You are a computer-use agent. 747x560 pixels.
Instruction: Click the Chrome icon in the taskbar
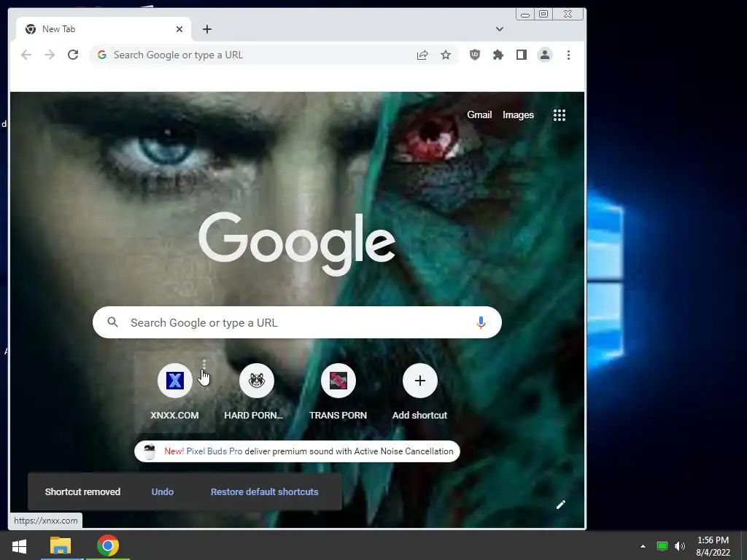108,545
